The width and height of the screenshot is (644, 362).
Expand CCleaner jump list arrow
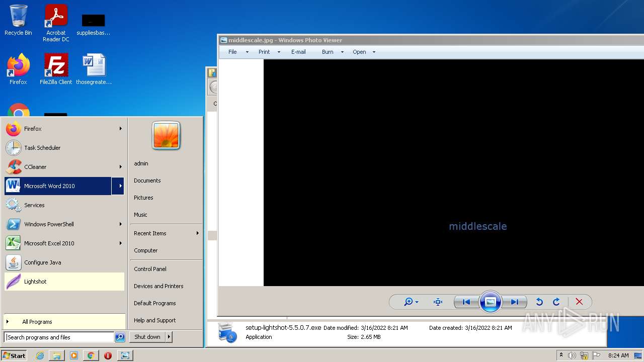coord(120,167)
